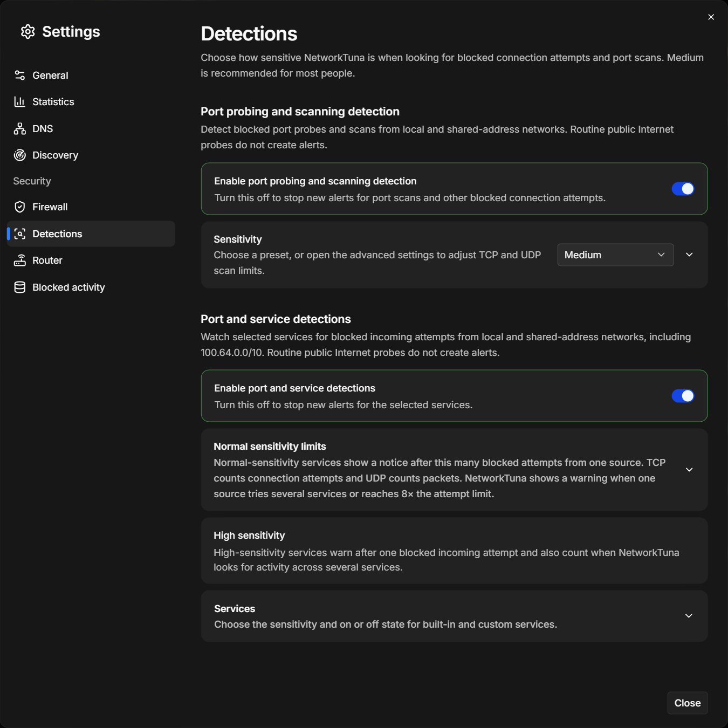Click the High sensitivity card title

pyautogui.click(x=249, y=535)
